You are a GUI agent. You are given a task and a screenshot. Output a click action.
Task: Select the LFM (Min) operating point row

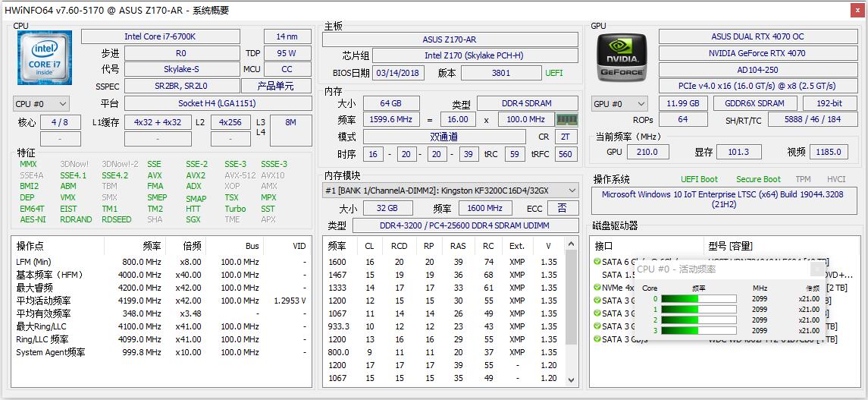(x=161, y=262)
